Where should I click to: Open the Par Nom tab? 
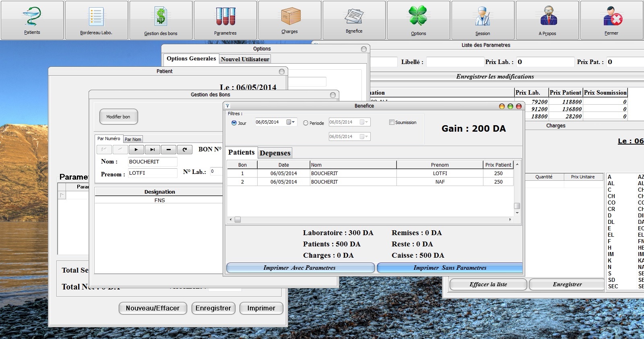point(133,139)
